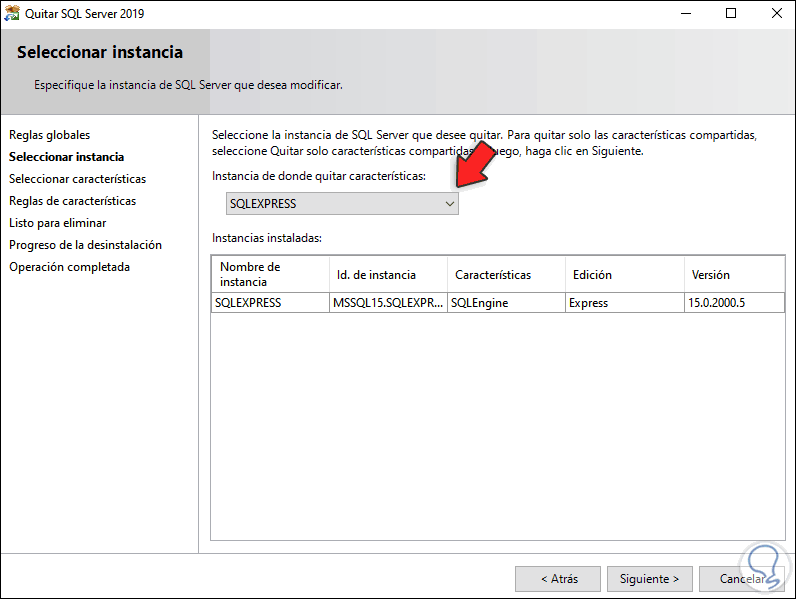Open the Progreso de la desinstalación step

click(x=85, y=245)
